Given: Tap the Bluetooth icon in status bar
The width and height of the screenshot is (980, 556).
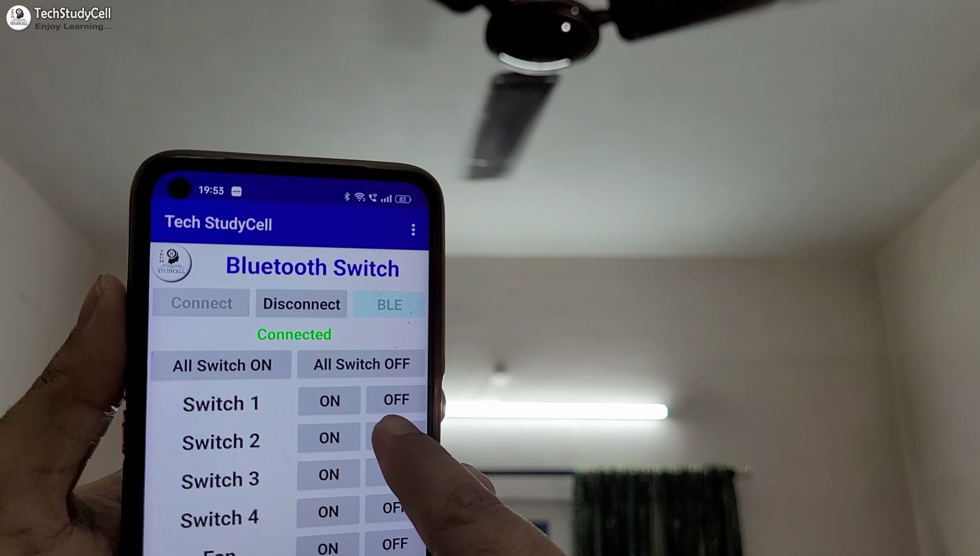Looking at the screenshot, I should tap(347, 197).
